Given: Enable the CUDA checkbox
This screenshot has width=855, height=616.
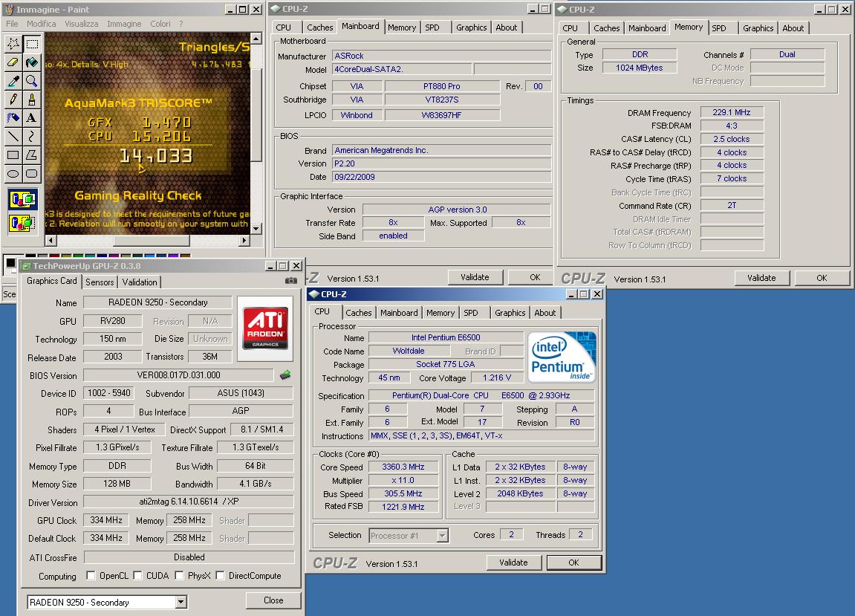Looking at the screenshot, I should [x=138, y=576].
